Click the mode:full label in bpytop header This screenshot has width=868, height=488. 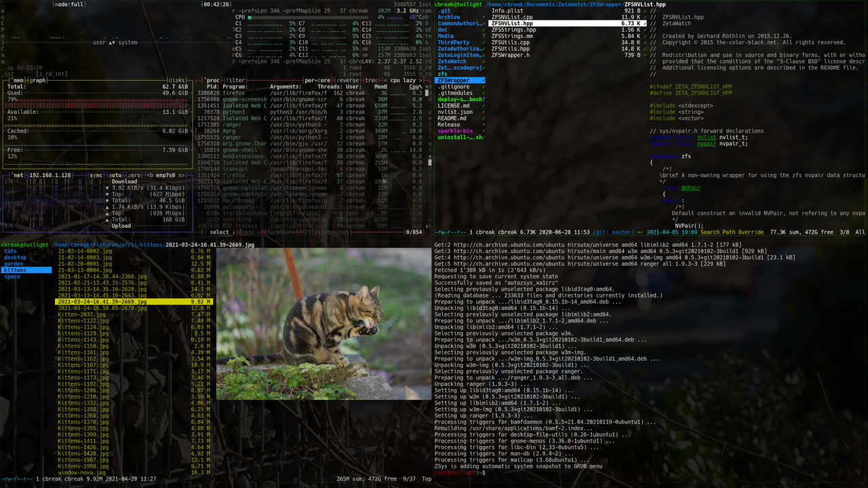point(69,4)
